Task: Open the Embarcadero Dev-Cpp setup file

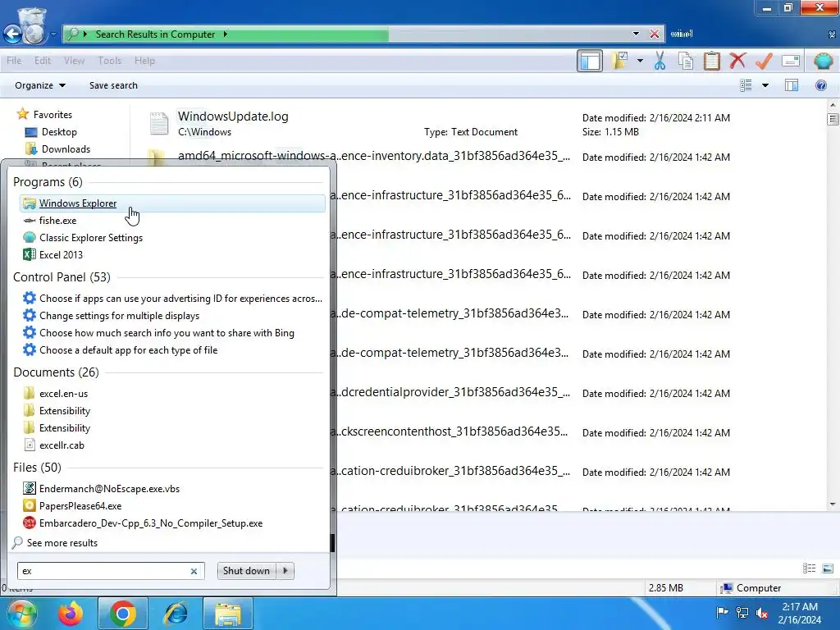Action: point(151,523)
